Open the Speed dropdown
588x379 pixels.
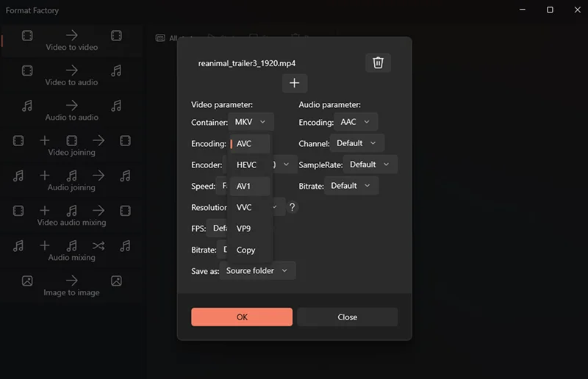pyautogui.click(x=223, y=186)
